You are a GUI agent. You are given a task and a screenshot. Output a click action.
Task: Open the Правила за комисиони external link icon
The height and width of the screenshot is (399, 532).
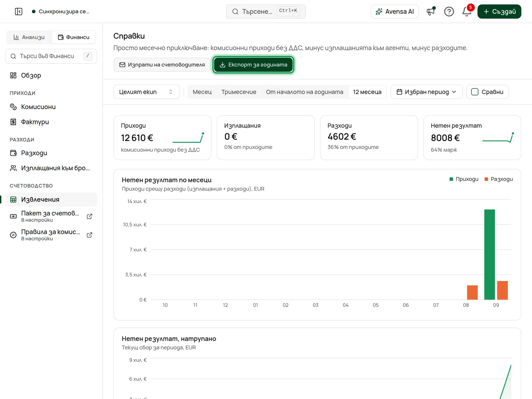point(89,235)
